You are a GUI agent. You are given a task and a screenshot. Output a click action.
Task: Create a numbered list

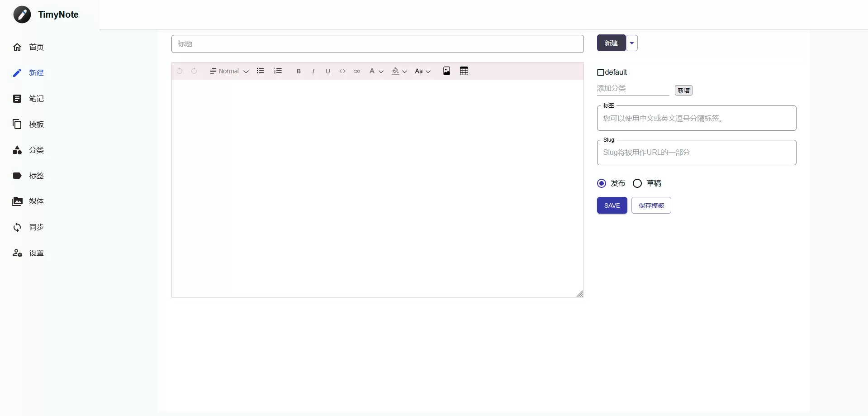pos(277,71)
